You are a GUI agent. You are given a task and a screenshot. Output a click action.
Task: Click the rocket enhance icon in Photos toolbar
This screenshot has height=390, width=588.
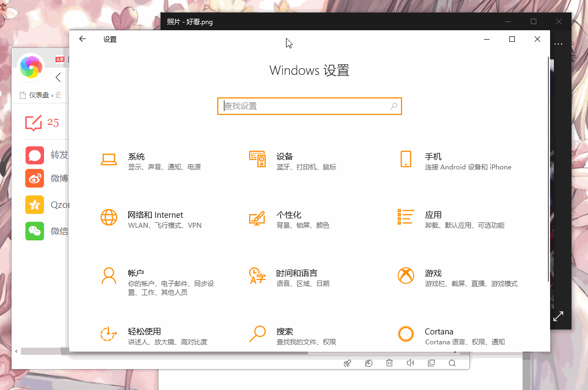(x=347, y=363)
